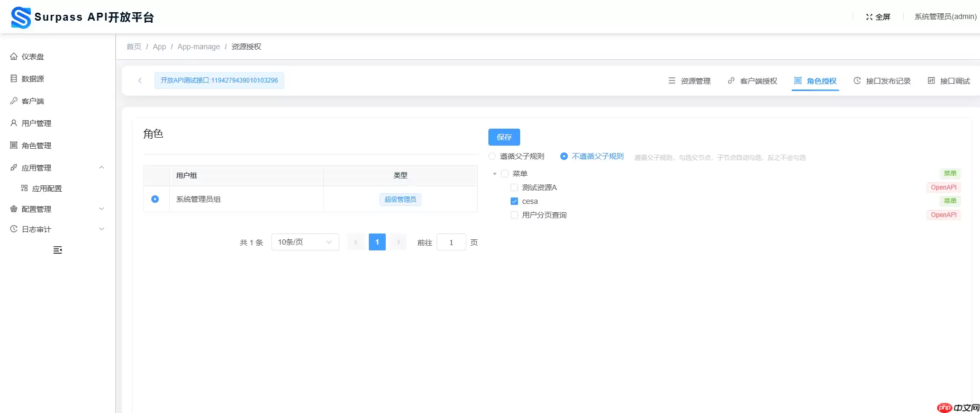Viewport: 980px width, 413px height.
Task: Click the dashboard home icon in sidebar
Action: (14, 57)
